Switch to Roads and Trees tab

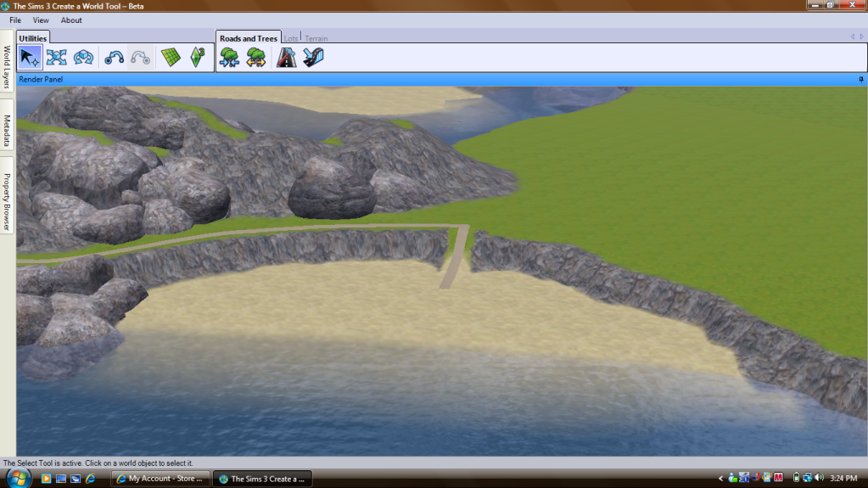tap(248, 38)
